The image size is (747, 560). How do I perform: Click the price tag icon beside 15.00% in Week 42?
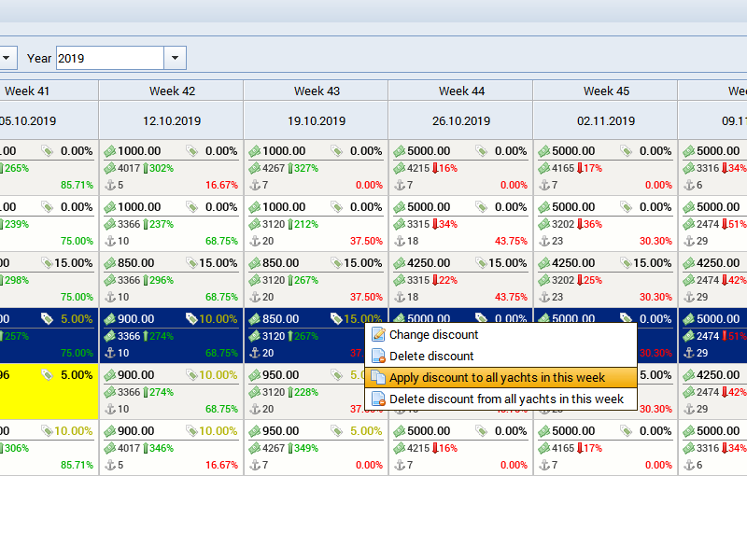pos(191,263)
